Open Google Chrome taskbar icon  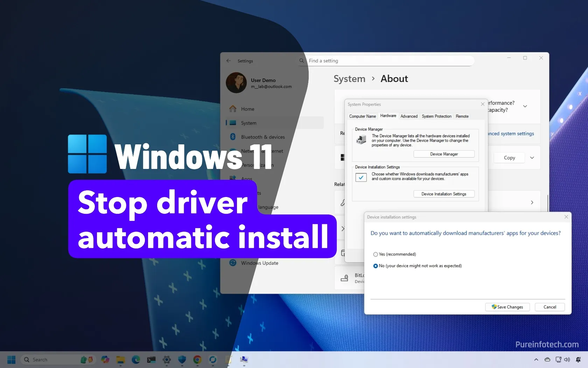coord(197,360)
